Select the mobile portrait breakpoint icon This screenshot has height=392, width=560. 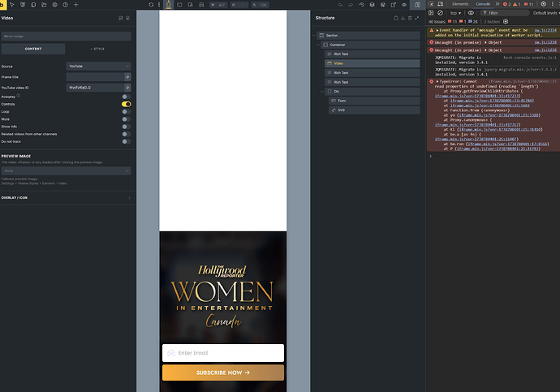pyautogui.click(x=169, y=5)
